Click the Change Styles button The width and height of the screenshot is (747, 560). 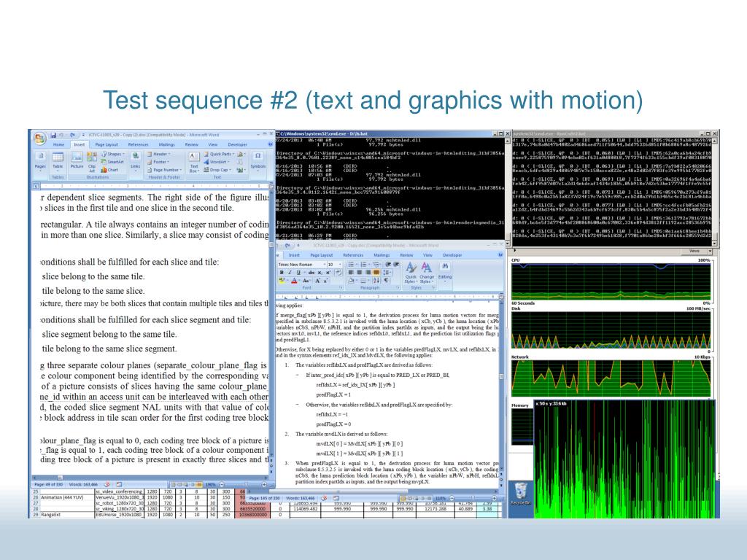(x=427, y=273)
